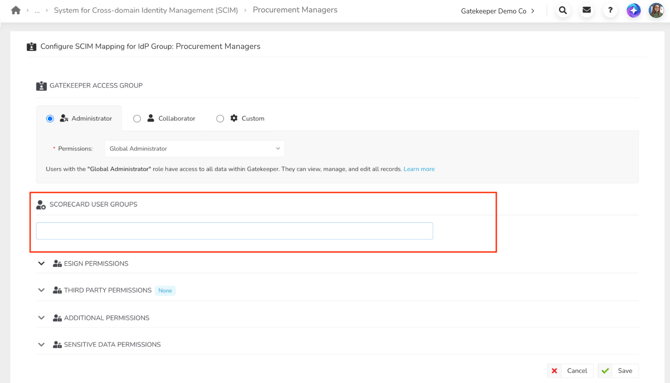Image resolution: width=670 pixels, height=383 pixels.
Task: Click the Procurement Managers breadcrumb
Action: pyautogui.click(x=295, y=10)
